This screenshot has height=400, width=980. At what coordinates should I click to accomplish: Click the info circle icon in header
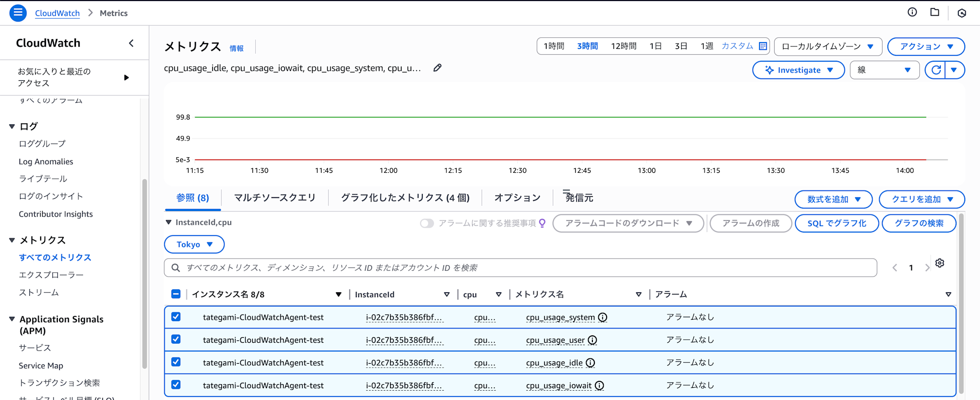(912, 12)
